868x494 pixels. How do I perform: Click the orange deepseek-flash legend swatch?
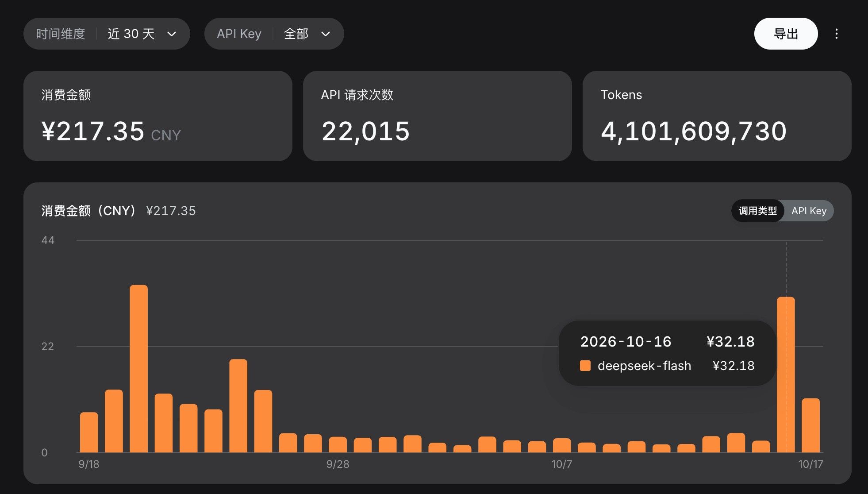click(x=585, y=366)
